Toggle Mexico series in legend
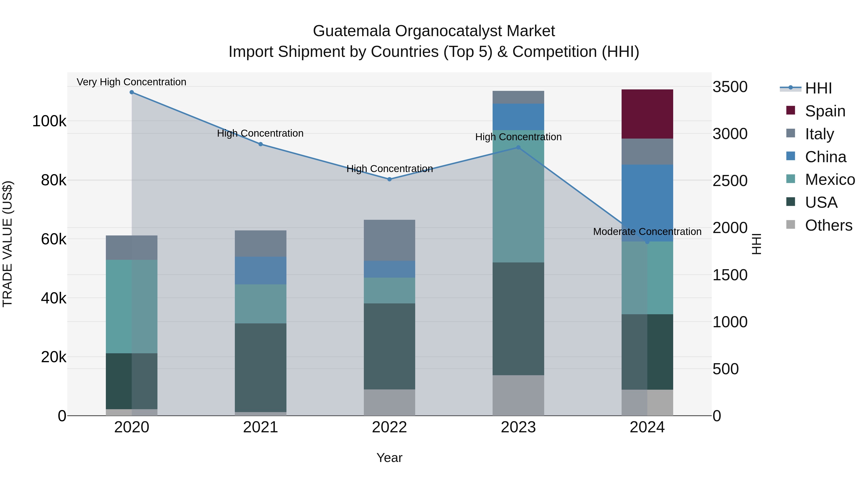The height and width of the screenshot is (488, 868). point(820,180)
